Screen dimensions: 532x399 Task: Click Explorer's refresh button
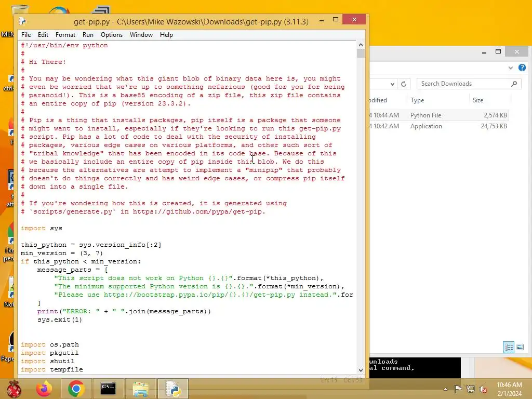coord(404,84)
